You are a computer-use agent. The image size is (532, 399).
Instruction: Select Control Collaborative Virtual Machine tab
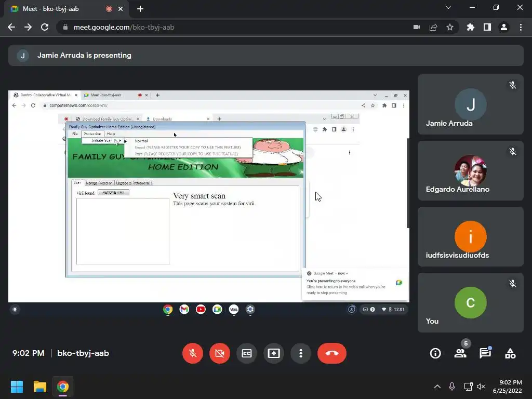click(45, 95)
